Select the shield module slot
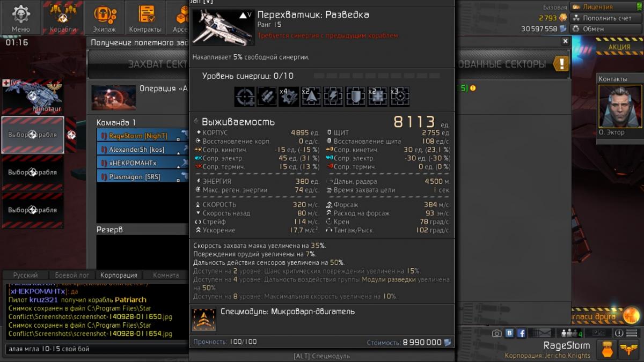Image resolution: width=644 pixels, height=362 pixels. (x=355, y=97)
